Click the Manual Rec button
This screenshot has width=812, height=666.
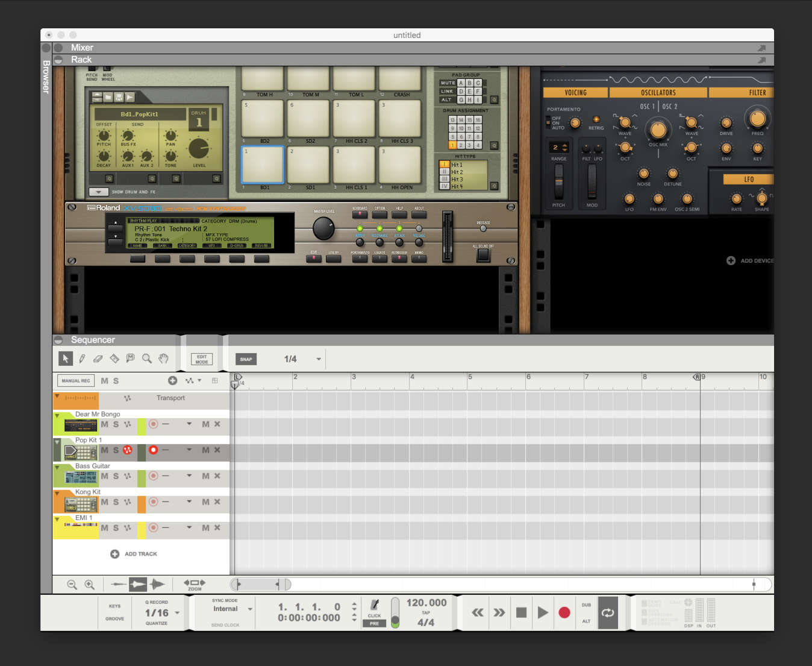tap(76, 380)
